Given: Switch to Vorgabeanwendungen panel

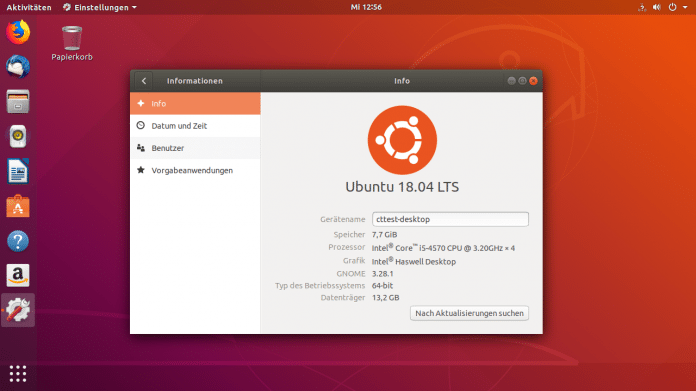Looking at the screenshot, I should (195, 170).
